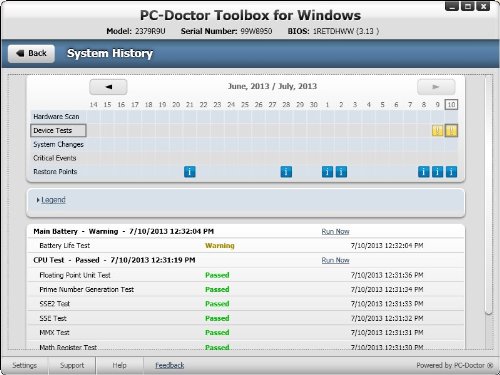This screenshot has width=500, height=375.
Task: Run Now for Main Battery test
Action: (335, 231)
